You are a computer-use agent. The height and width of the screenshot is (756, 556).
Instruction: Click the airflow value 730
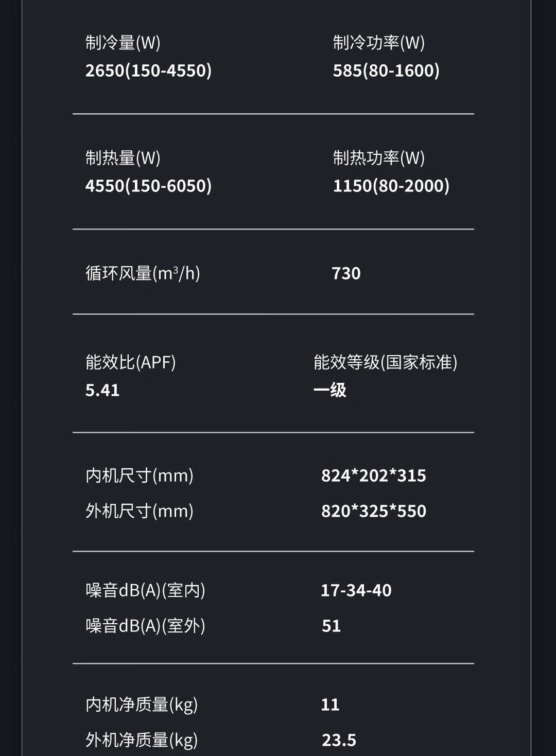point(346,273)
